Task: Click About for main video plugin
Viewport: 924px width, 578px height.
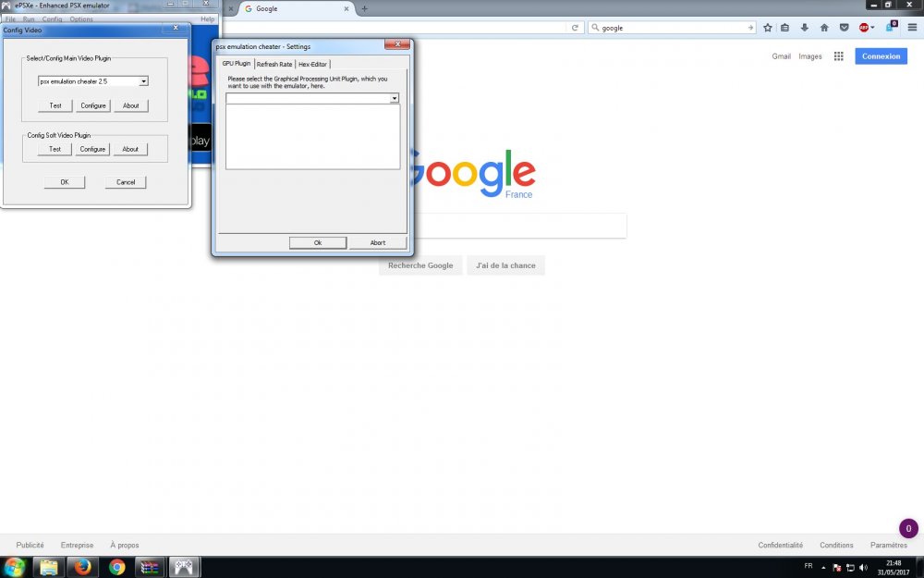Action: click(131, 105)
